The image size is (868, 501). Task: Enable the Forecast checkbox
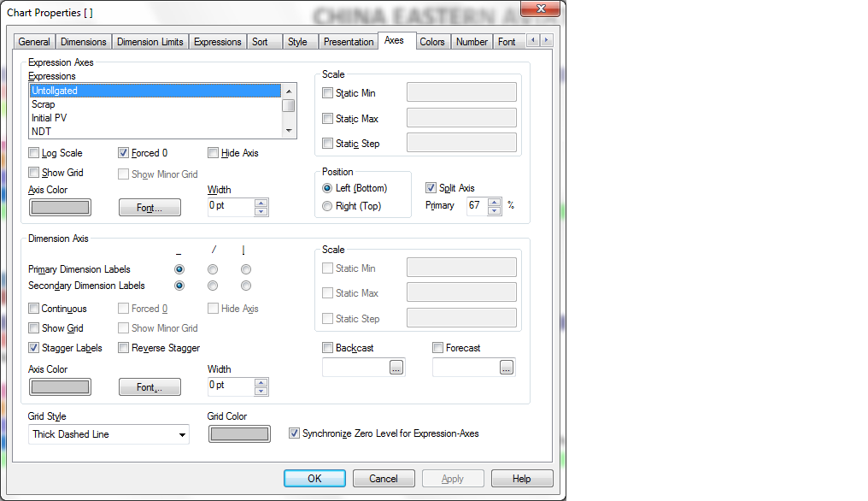[438, 348]
